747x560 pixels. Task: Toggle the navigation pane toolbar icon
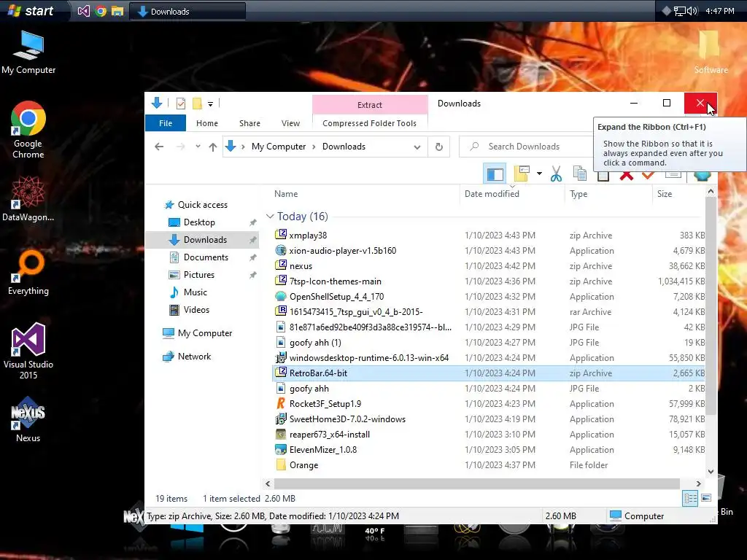(x=495, y=174)
